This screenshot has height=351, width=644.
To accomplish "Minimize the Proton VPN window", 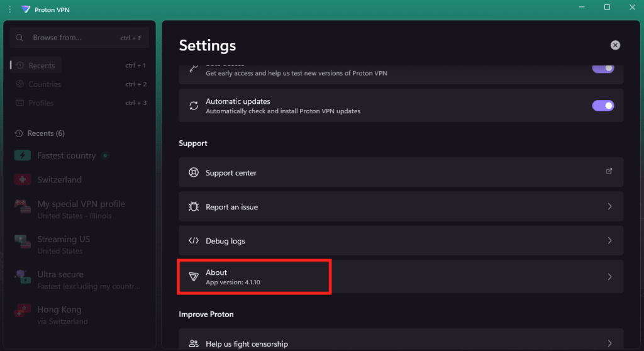I will tap(582, 8).
